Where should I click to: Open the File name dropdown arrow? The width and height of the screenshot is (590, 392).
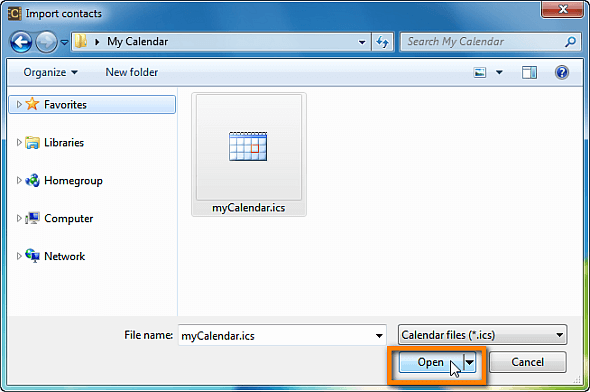tap(379, 336)
